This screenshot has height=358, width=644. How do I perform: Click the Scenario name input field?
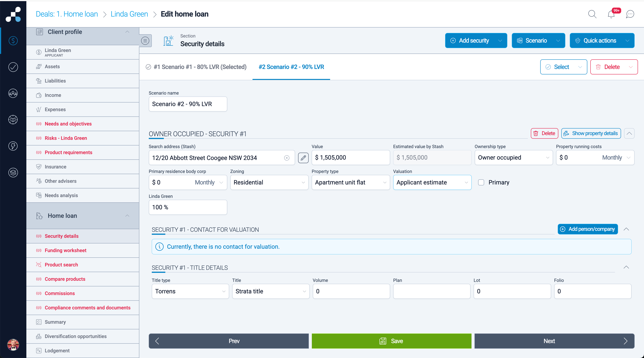coord(188,104)
